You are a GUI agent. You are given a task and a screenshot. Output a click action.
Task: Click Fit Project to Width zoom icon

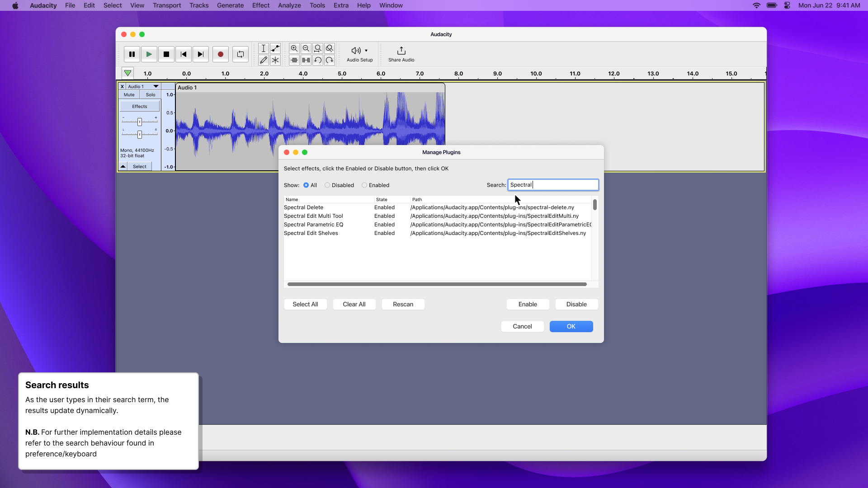330,48
